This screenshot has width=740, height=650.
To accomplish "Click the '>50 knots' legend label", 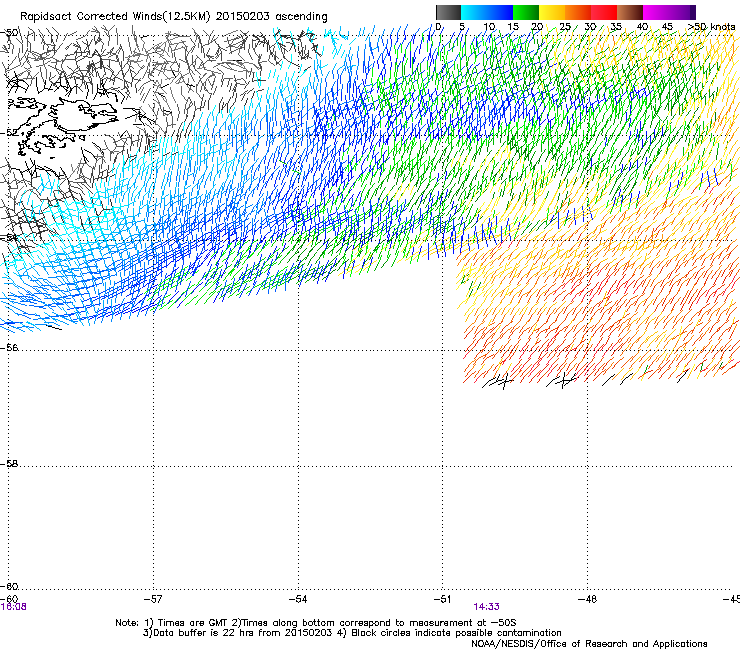I will (x=711, y=27).
